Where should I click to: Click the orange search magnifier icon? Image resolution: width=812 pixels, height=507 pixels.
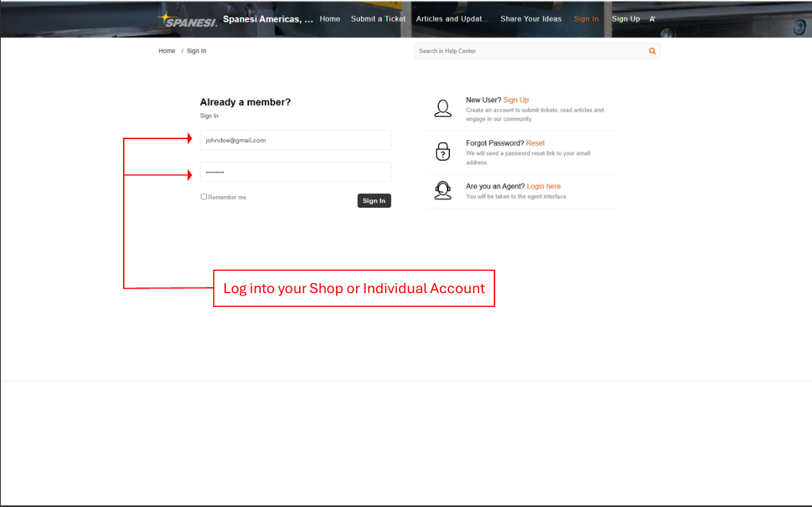(x=652, y=51)
